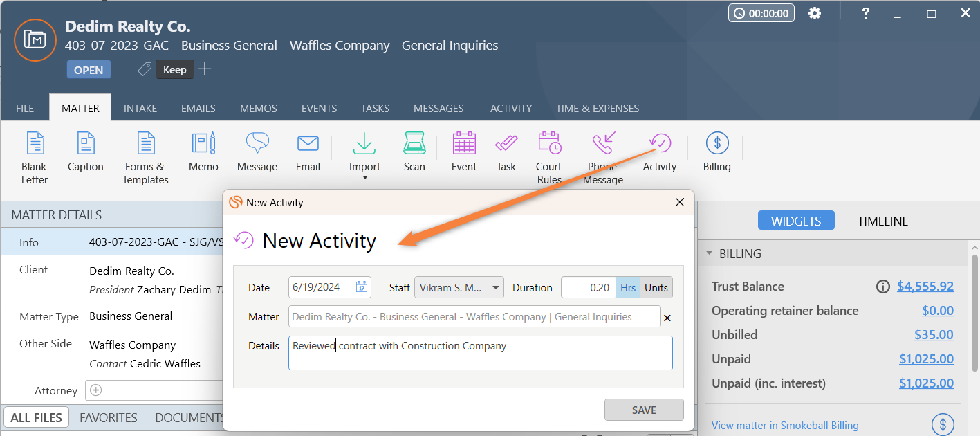
Task: Open Court Rules
Action: point(549,158)
